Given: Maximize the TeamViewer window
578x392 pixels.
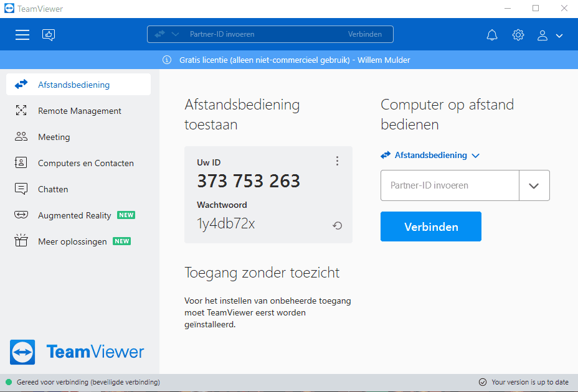Looking at the screenshot, I should [536, 8].
